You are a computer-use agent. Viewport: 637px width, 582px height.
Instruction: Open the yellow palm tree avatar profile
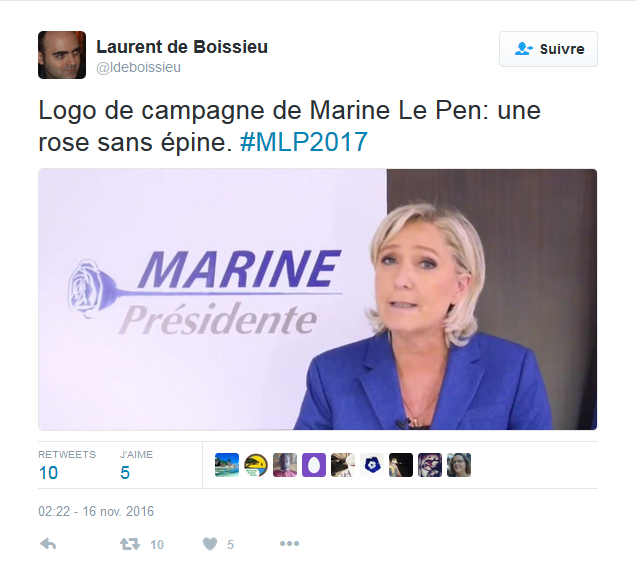coord(256,465)
